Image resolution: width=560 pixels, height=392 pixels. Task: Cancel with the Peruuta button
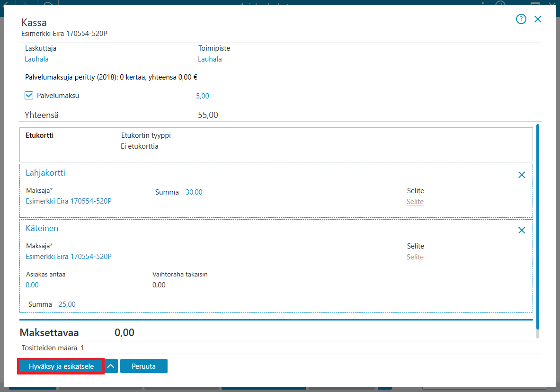tap(143, 366)
